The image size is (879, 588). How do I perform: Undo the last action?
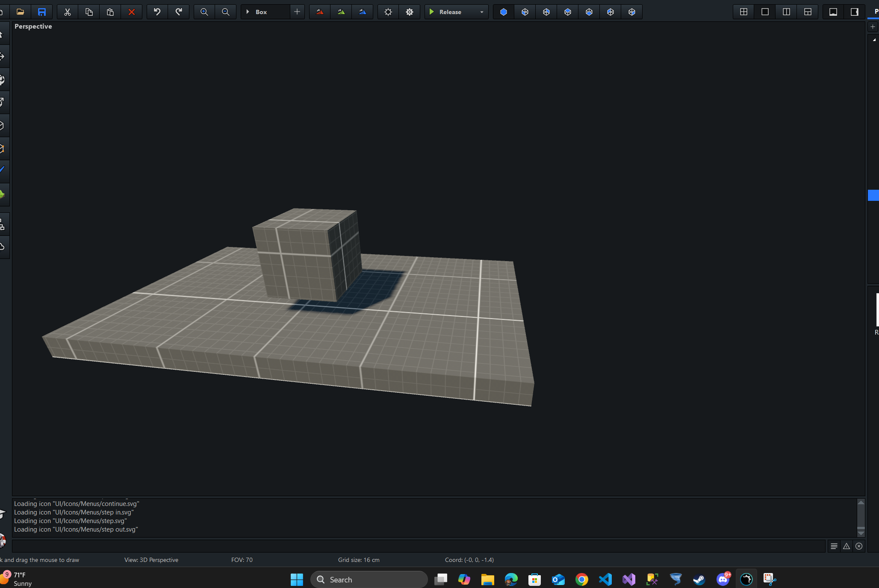point(157,12)
